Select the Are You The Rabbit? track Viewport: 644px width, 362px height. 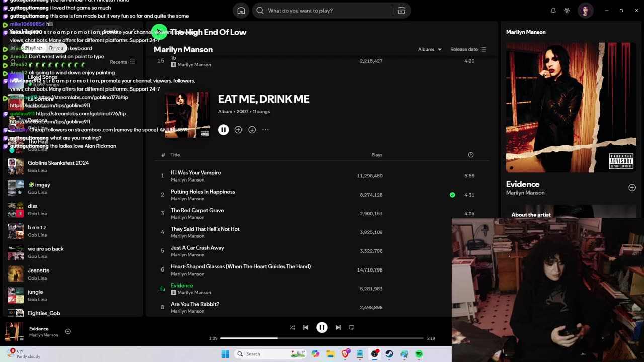pyautogui.click(x=195, y=304)
